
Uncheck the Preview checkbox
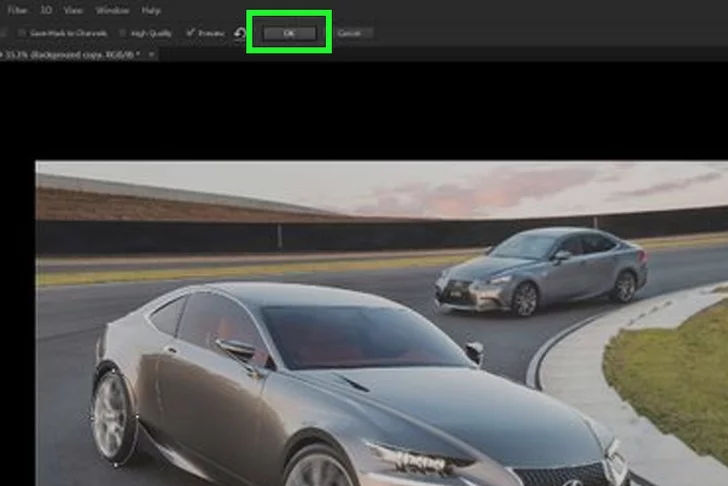190,33
